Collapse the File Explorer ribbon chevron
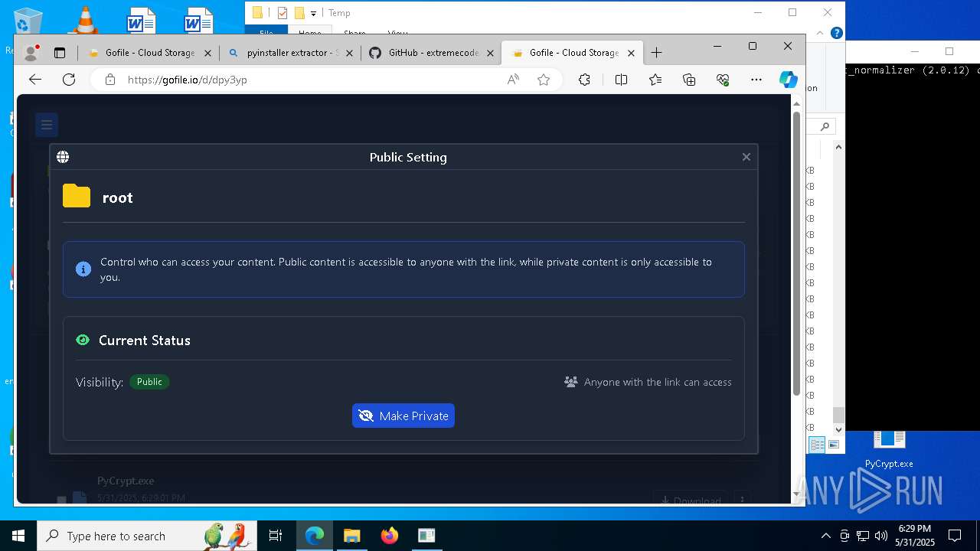This screenshot has width=980, height=551. (x=821, y=33)
